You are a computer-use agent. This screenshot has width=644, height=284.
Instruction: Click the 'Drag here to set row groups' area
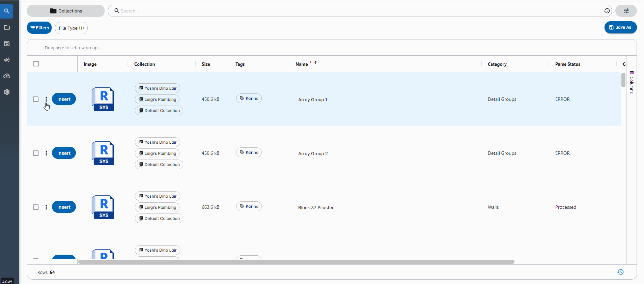tap(72, 48)
